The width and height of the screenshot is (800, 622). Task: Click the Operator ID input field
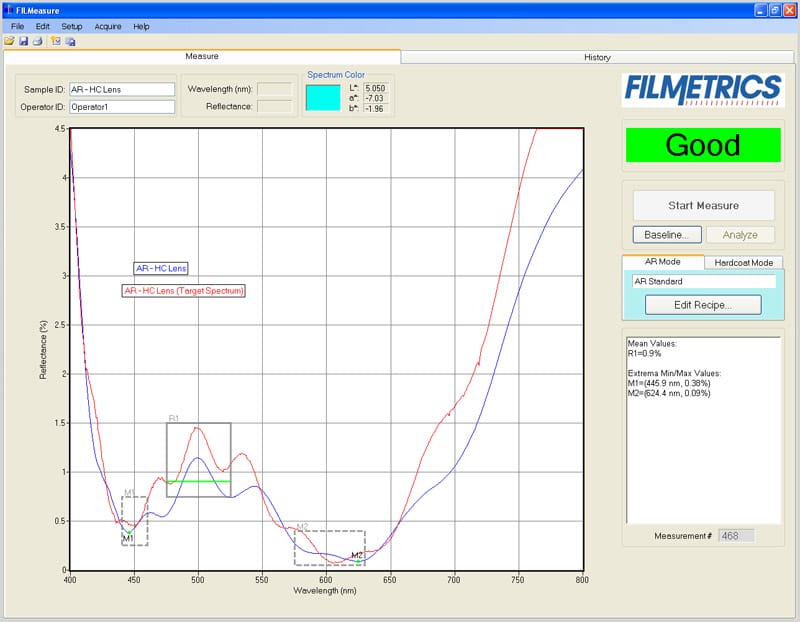tap(122, 106)
